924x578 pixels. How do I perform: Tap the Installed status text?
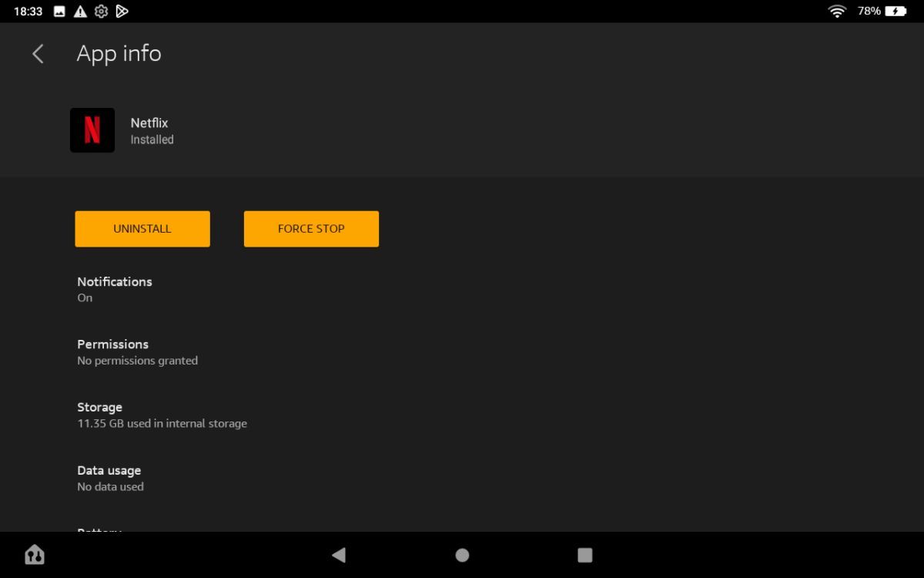[152, 139]
